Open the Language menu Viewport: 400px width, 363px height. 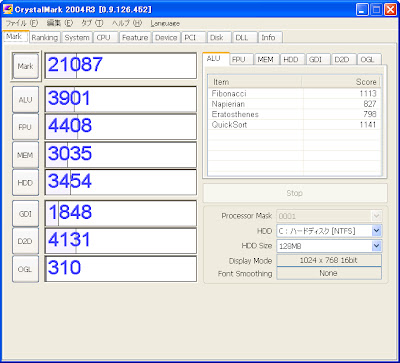[165, 24]
